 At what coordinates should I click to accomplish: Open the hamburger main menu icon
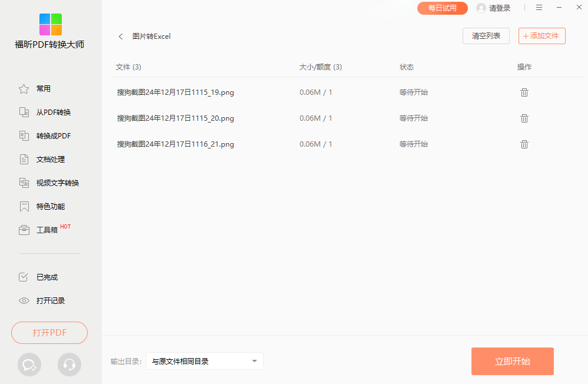[539, 8]
